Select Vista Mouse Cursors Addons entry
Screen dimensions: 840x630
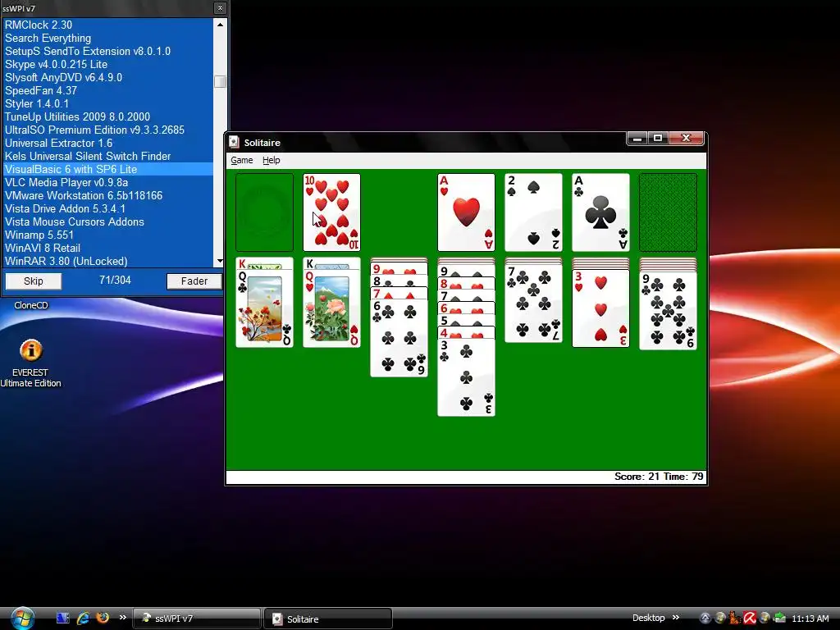click(x=108, y=221)
